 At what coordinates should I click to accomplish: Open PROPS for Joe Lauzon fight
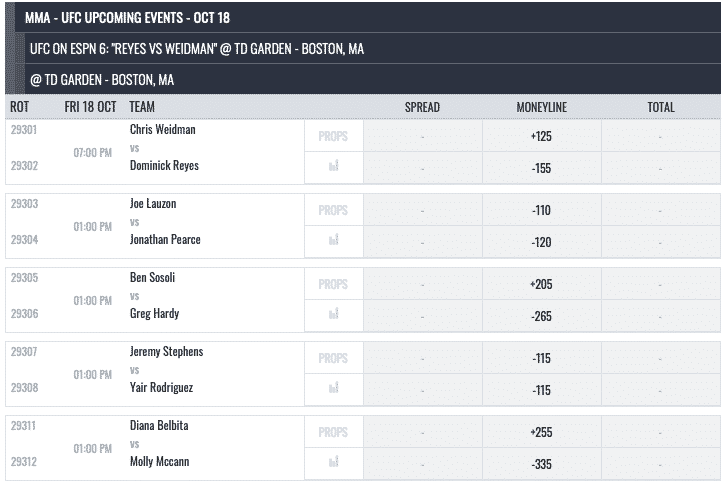coord(333,210)
